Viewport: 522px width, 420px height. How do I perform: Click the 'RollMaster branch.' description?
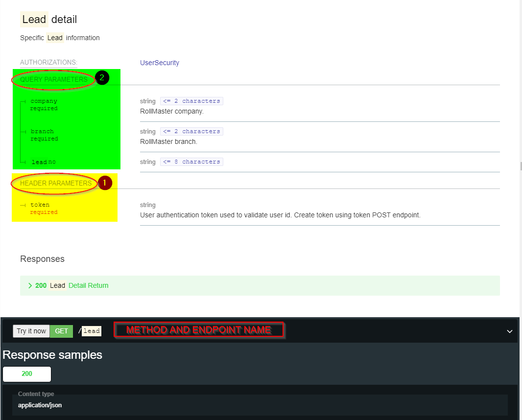coord(168,141)
